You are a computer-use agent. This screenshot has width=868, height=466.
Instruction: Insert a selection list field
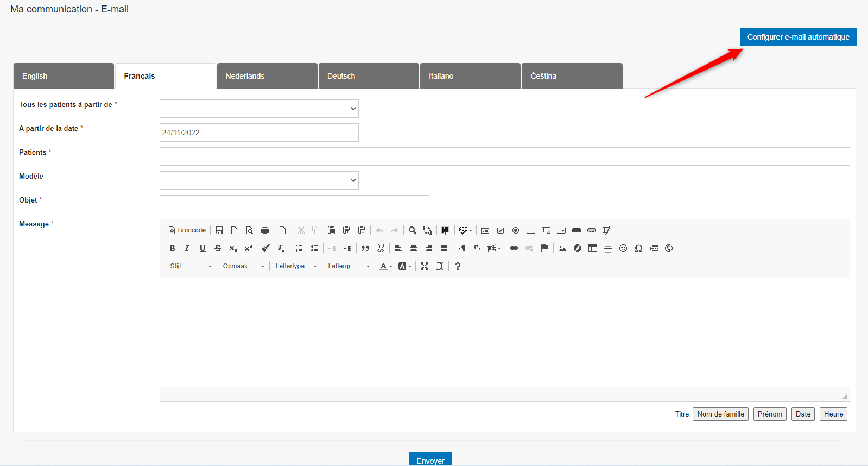(561, 230)
